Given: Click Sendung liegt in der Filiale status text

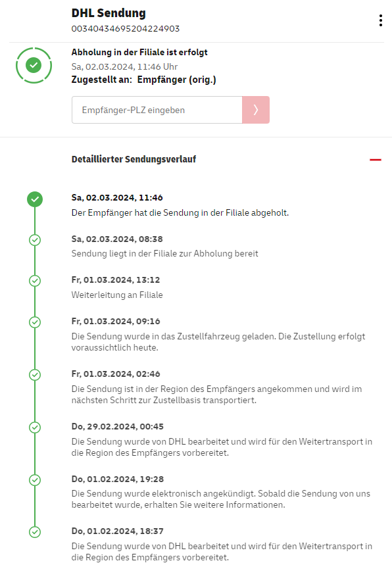Looking at the screenshot, I should tap(164, 253).
